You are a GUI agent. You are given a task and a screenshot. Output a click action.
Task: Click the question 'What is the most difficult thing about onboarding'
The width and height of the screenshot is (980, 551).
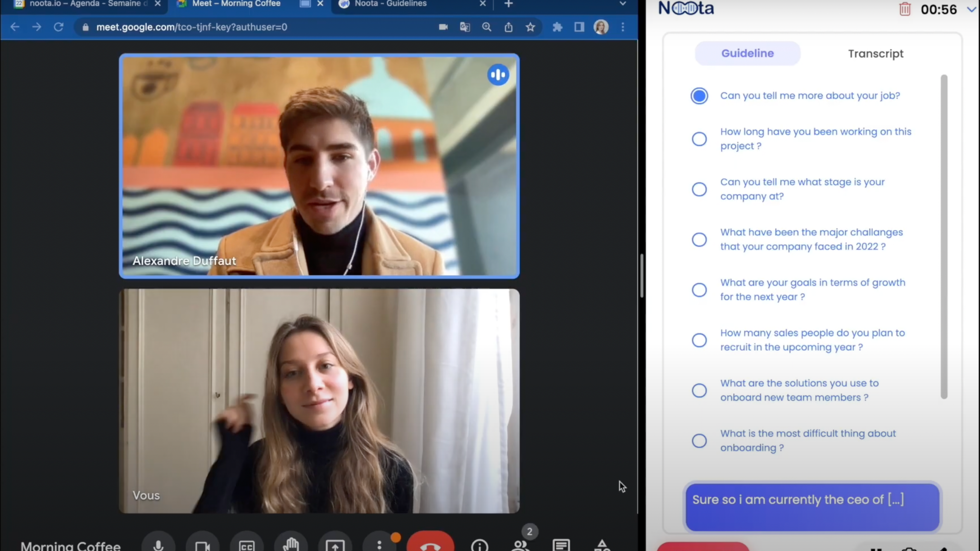[808, 440]
